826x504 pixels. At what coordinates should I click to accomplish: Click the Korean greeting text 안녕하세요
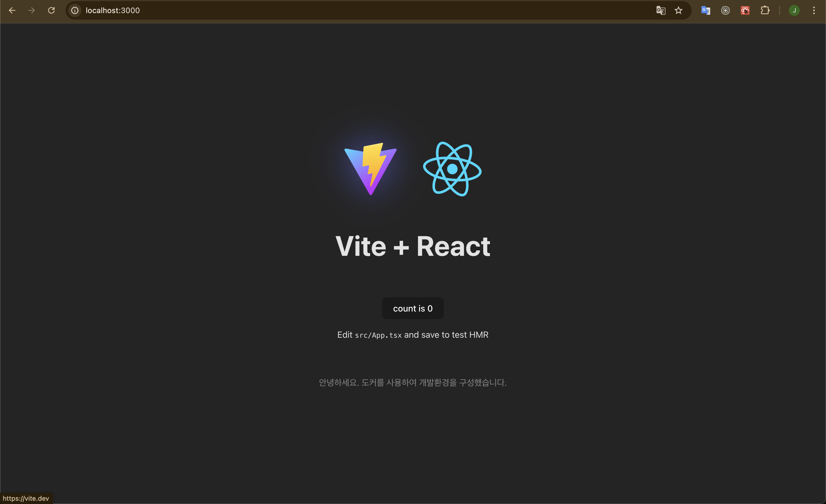(x=339, y=382)
